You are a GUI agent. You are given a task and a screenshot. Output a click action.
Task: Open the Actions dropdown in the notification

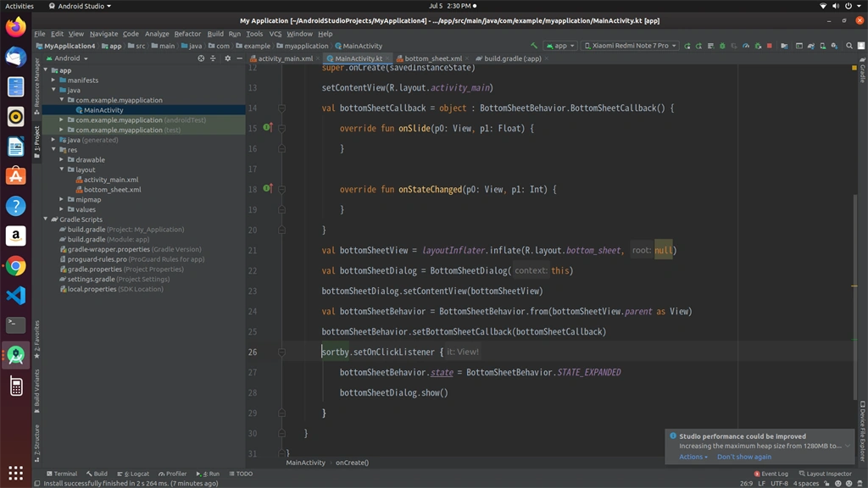(x=693, y=457)
